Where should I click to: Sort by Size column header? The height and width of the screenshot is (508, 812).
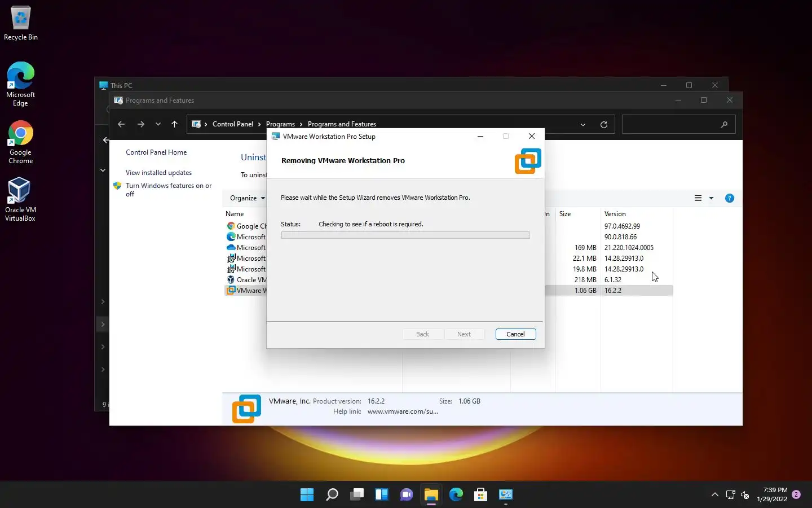click(565, 214)
